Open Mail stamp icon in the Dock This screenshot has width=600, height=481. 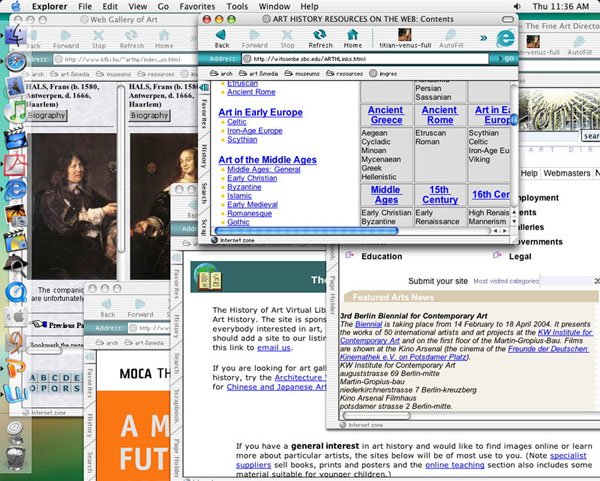pyautogui.click(x=16, y=87)
